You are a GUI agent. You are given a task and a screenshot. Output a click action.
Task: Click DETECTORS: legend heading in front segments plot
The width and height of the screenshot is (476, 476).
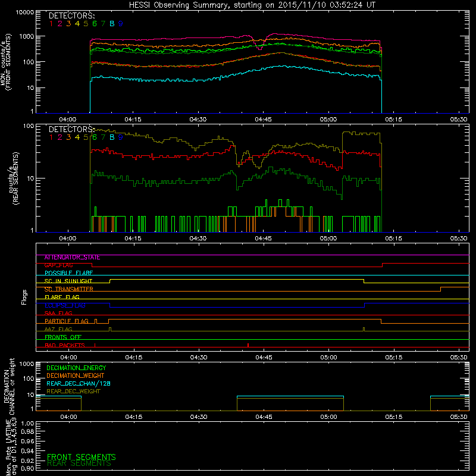(71, 15)
